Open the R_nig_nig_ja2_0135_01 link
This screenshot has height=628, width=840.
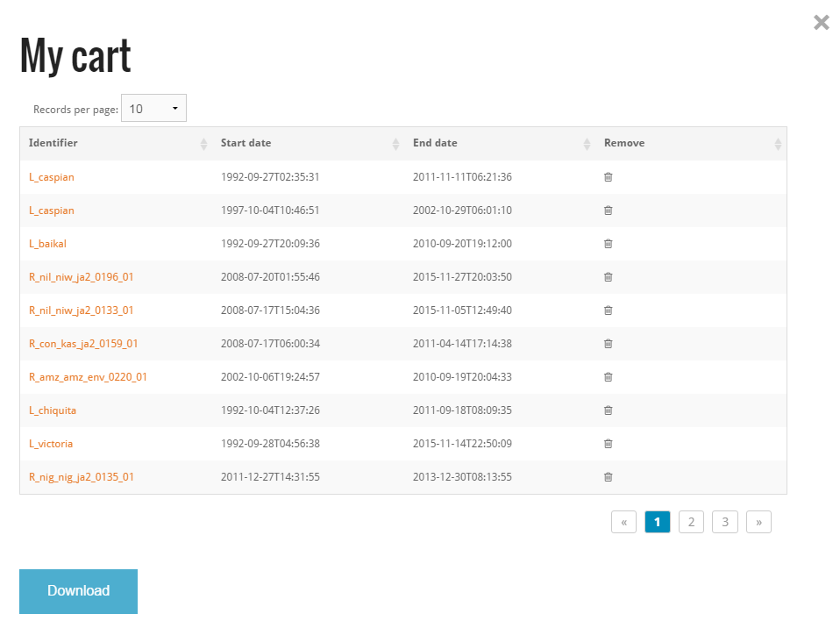click(x=82, y=477)
